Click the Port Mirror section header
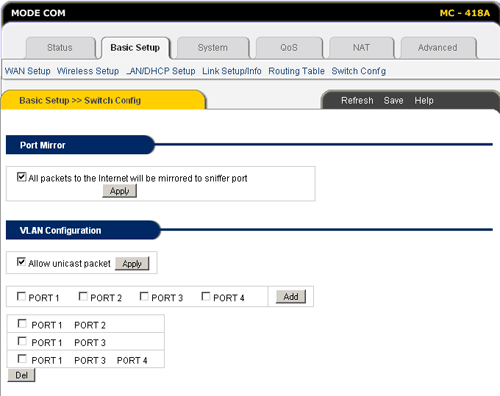The width and height of the screenshot is (500, 396). (x=80, y=145)
